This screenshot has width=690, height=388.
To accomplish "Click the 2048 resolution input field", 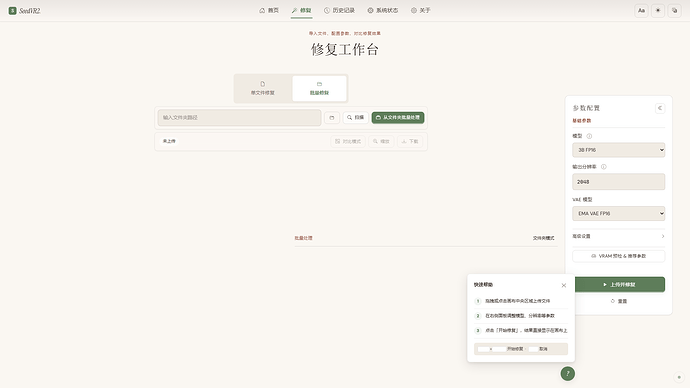I will coord(618,182).
